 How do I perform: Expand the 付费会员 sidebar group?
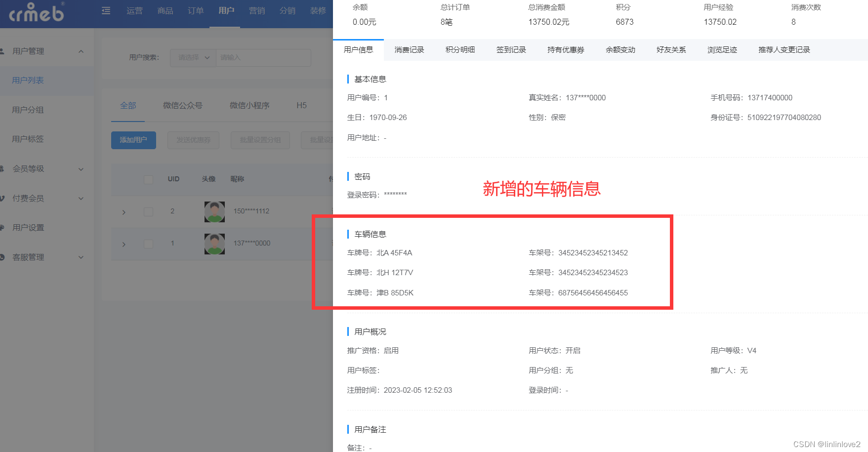coord(47,198)
